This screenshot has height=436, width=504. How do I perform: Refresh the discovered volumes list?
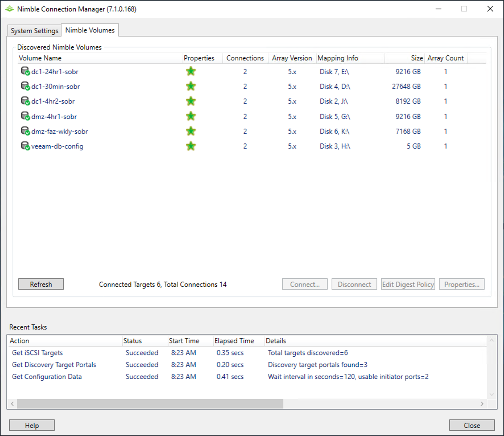(x=41, y=284)
